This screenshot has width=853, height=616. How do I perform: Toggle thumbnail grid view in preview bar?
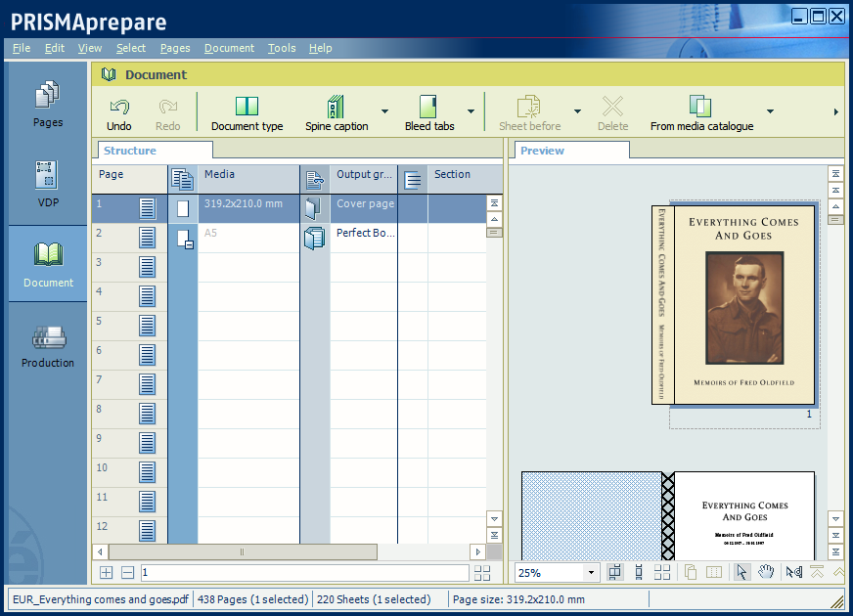663,573
